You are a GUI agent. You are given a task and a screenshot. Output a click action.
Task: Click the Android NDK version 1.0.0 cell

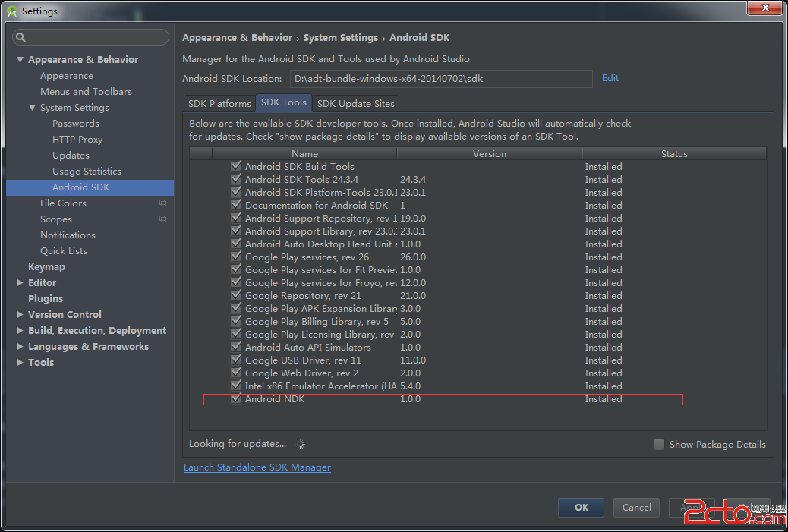(x=410, y=399)
